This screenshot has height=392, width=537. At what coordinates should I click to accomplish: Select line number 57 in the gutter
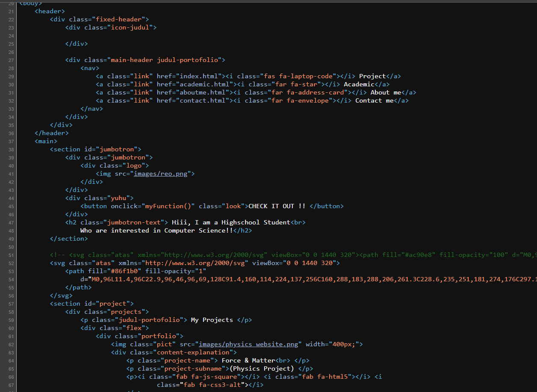tap(11, 304)
